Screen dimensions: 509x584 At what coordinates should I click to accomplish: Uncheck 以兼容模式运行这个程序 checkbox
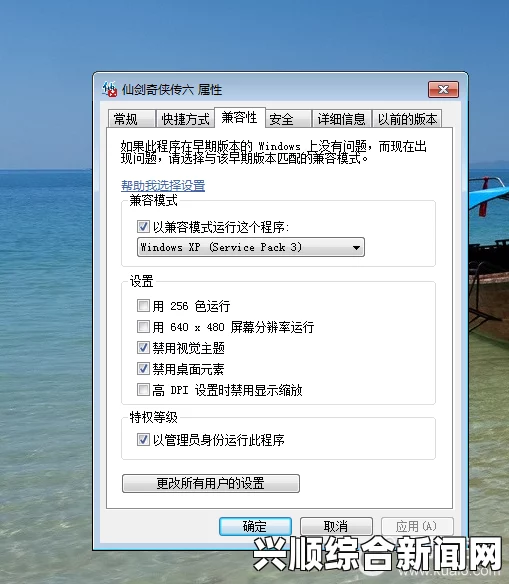point(143,226)
